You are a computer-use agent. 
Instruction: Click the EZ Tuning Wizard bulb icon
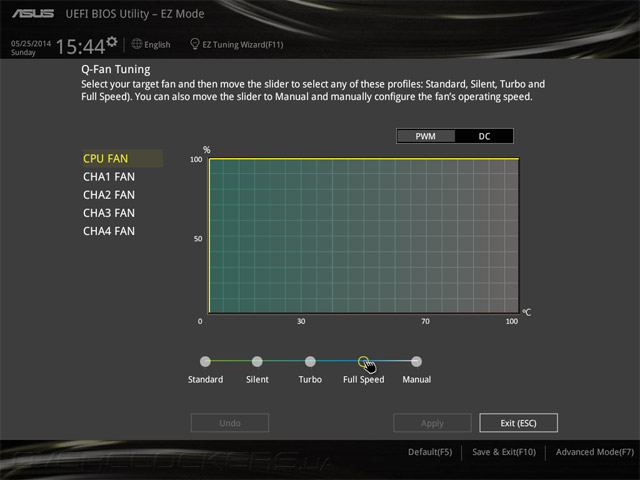point(195,44)
